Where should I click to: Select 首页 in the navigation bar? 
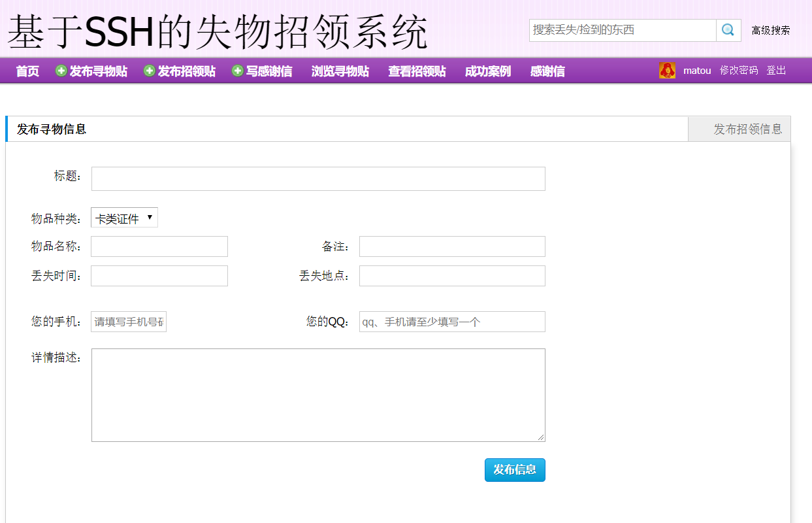(26, 71)
